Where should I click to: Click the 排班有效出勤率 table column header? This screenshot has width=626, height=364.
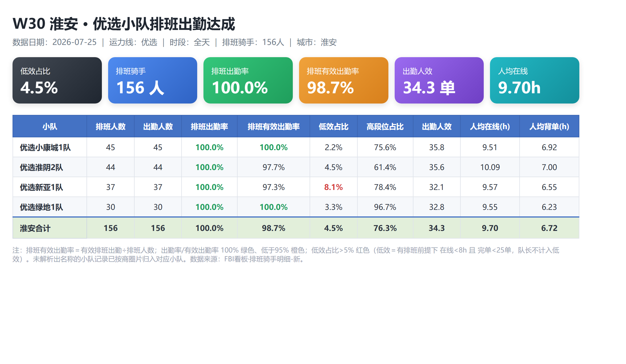click(274, 127)
